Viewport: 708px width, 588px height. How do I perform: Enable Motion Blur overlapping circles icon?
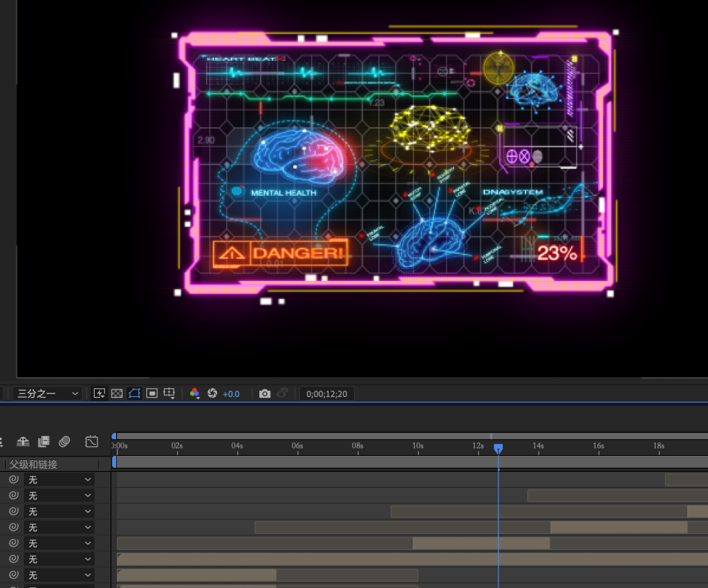[x=65, y=441]
